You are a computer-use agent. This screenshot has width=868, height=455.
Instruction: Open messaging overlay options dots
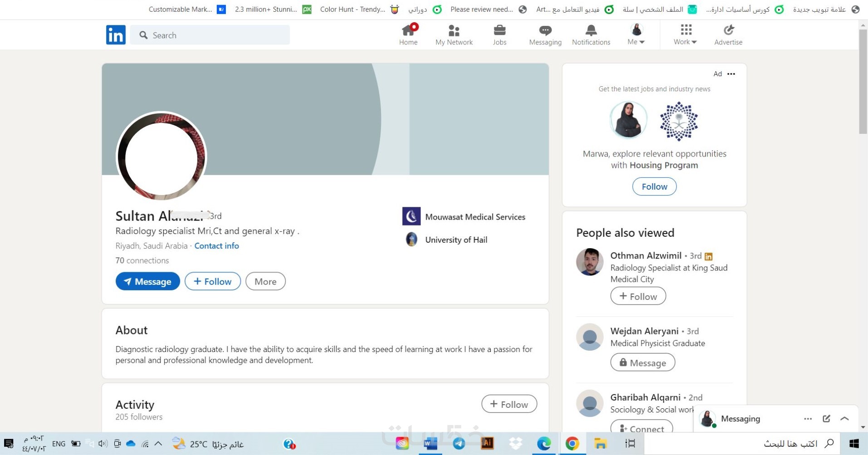coord(808,419)
